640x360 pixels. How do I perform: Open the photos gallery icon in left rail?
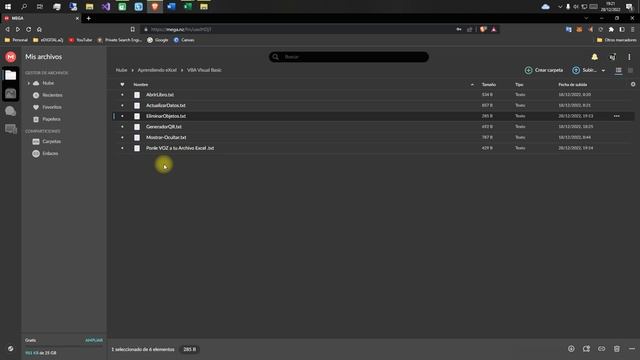tap(11, 93)
